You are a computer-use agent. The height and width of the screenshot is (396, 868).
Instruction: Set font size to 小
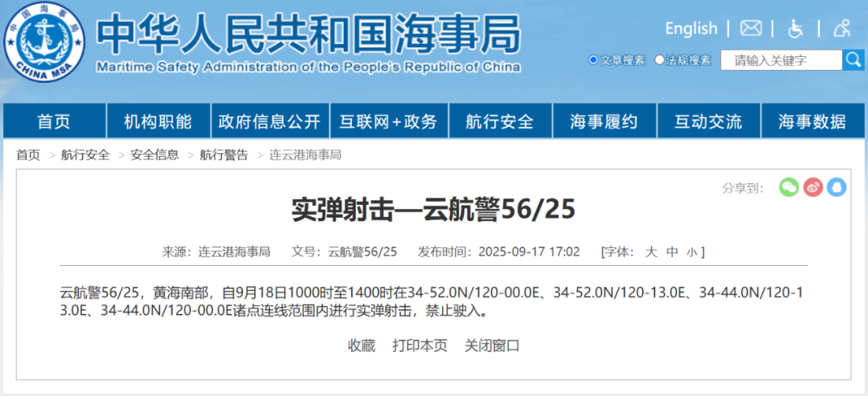(692, 253)
